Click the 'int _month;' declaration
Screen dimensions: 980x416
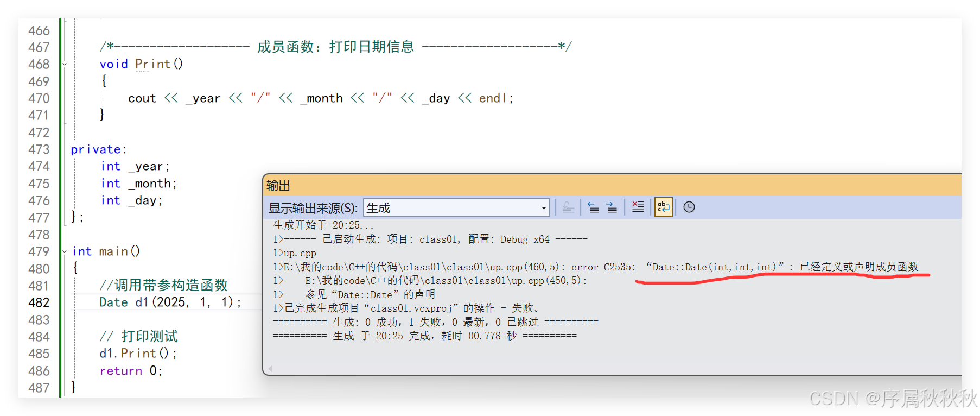pyautogui.click(x=138, y=184)
